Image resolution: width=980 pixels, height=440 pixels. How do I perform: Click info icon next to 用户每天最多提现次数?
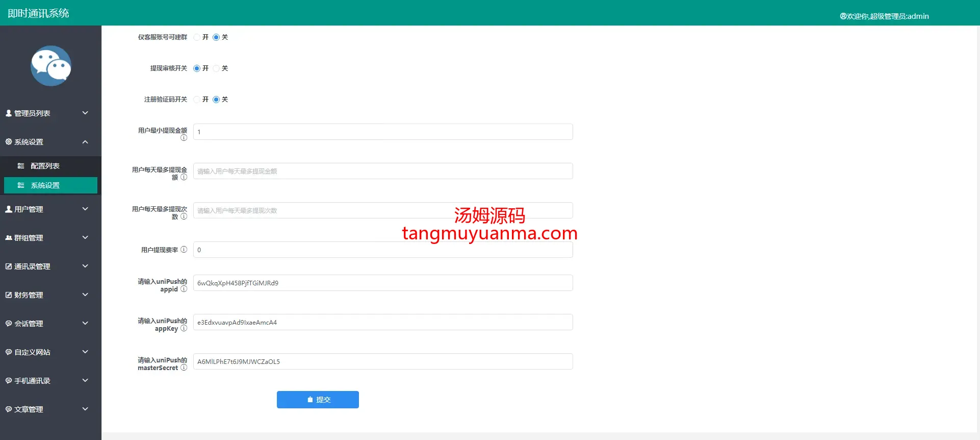184,216
